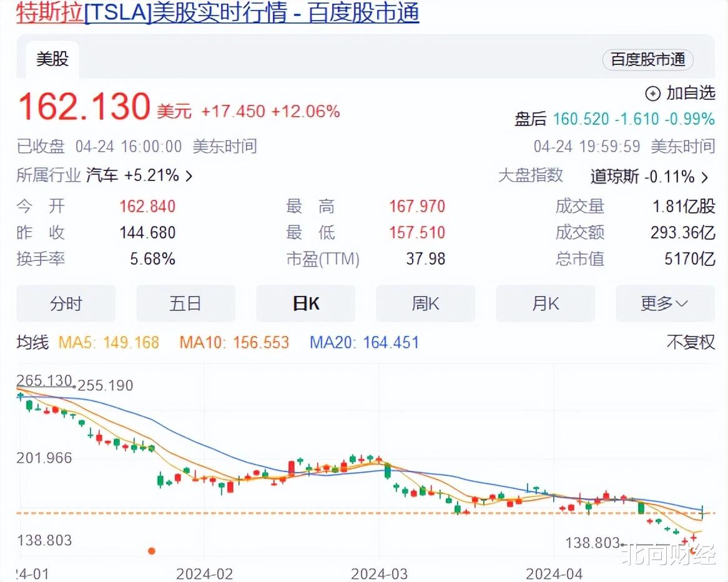Click the 加自选 label
728x582 pixels.
pyautogui.click(x=691, y=93)
